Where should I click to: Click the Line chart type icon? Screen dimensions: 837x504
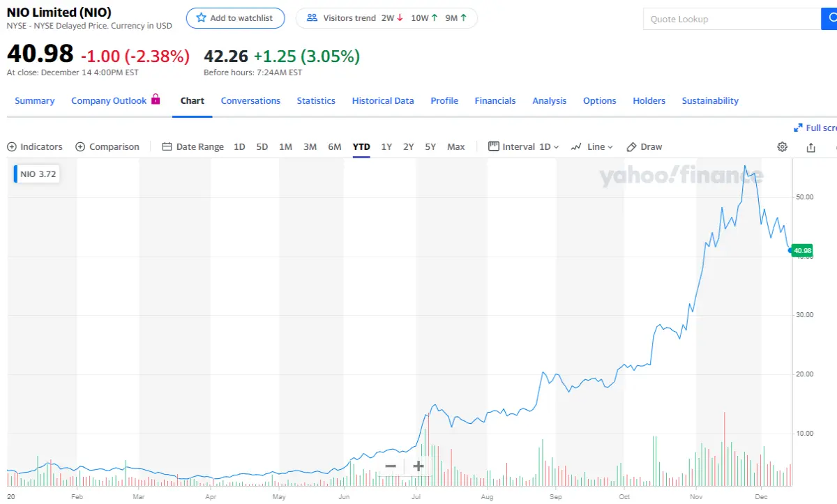(576, 147)
